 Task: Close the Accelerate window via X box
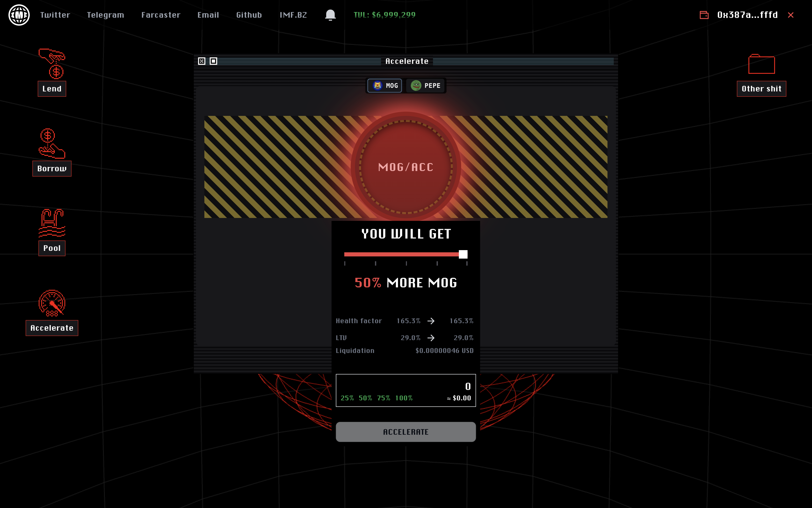click(202, 61)
